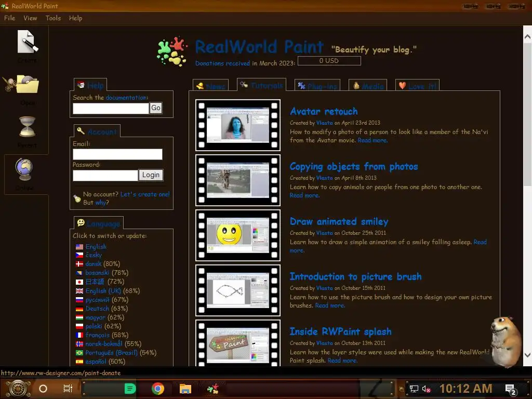
Task: Click the Danish flag icon
Action: (79, 264)
